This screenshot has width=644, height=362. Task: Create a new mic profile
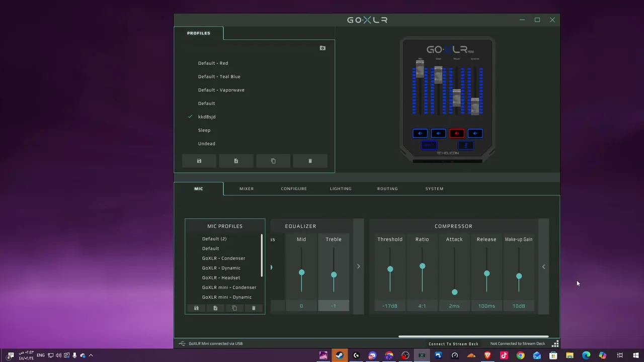point(215,308)
